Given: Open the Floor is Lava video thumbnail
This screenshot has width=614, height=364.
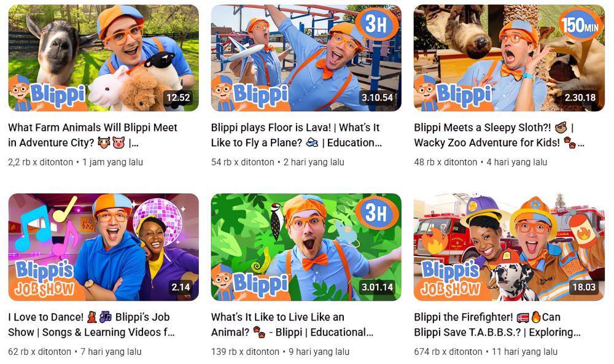Looking at the screenshot, I should click(x=306, y=58).
